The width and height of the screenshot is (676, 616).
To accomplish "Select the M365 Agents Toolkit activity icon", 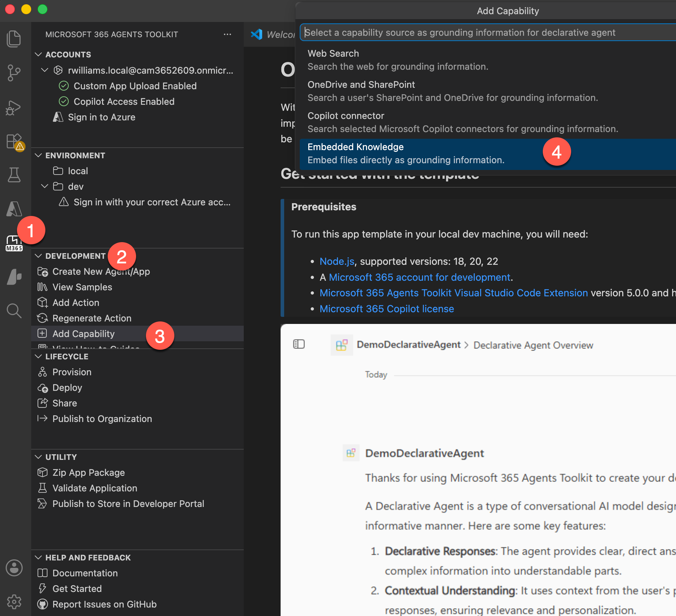I will (14, 244).
